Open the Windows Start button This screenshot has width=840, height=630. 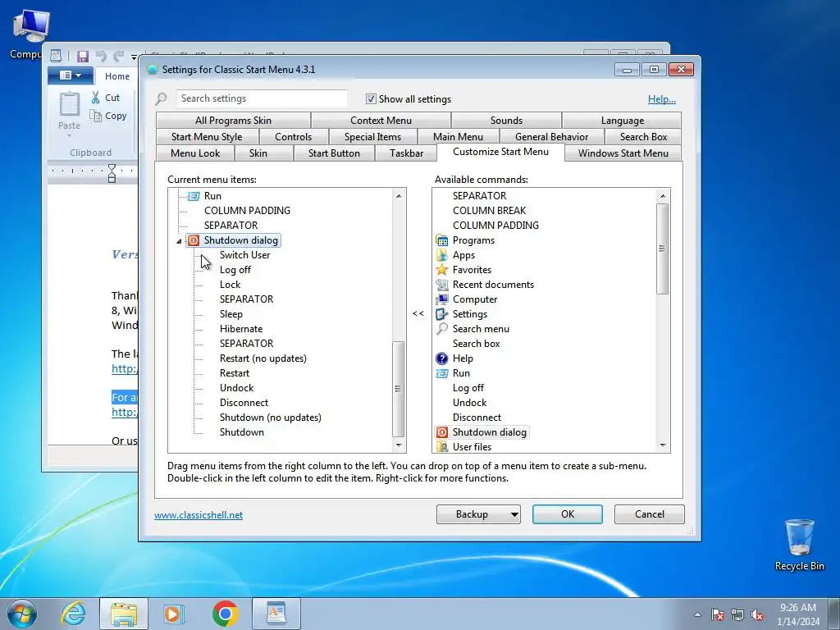[x=22, y=614]
